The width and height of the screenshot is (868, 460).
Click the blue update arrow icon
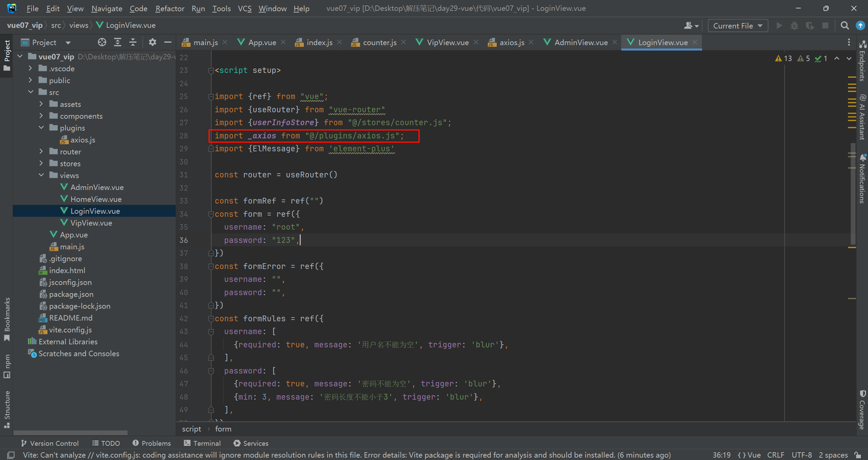[860, 25]
